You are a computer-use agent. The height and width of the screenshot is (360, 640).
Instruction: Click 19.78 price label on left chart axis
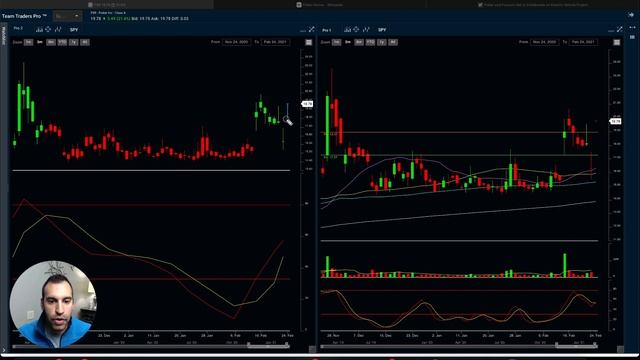pyautogui.click(x=307, y=104)
